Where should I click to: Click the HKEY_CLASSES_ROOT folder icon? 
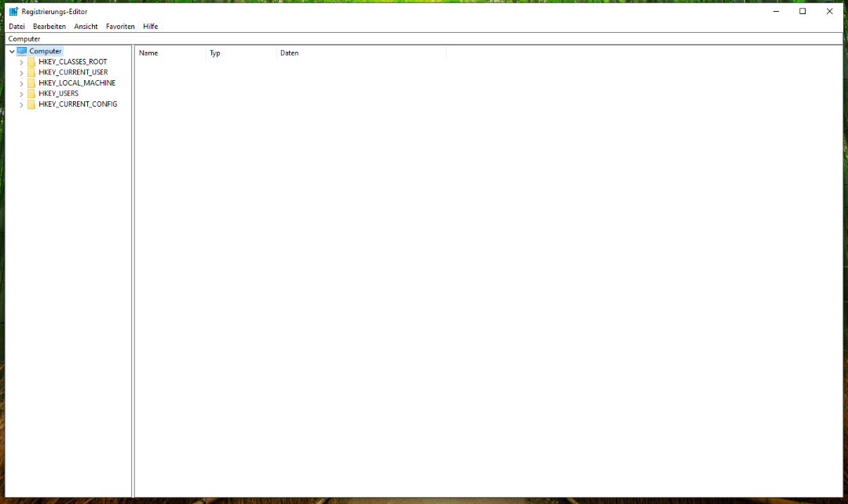click(x=31, y=61)
